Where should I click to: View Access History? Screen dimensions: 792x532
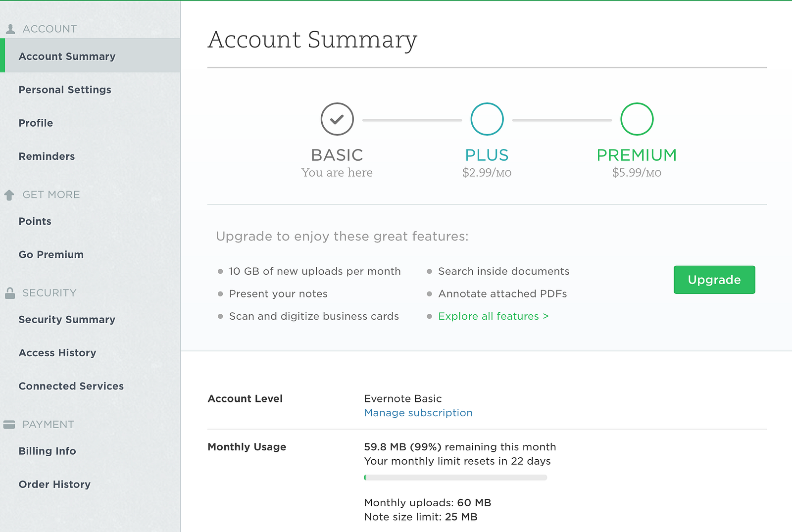pos(57,353)
